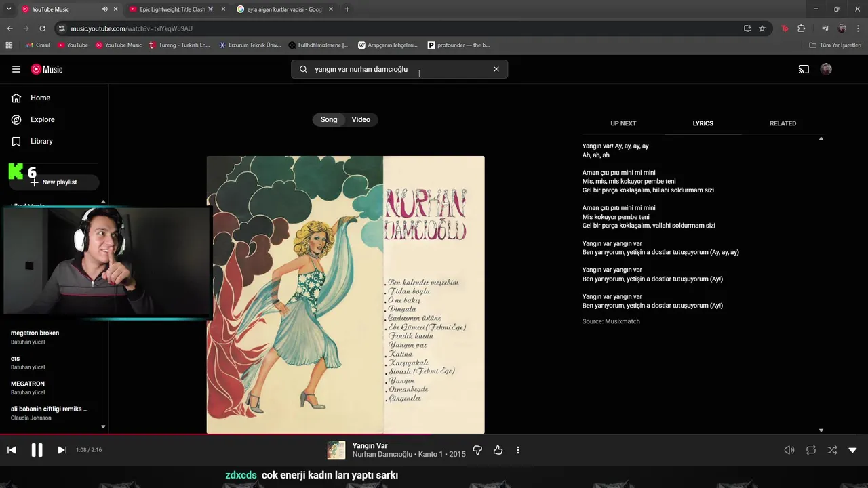The image size is (868, 488).
Task: Click the song progress bar
Action: (x=434, y=434)
